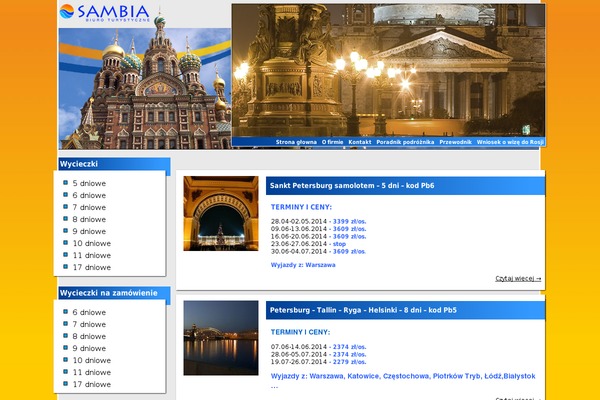Choose 10 dniowe under Wycieczki na zamówienie
The height and width of the screenshot is (400, 600).
pos(92,360)
